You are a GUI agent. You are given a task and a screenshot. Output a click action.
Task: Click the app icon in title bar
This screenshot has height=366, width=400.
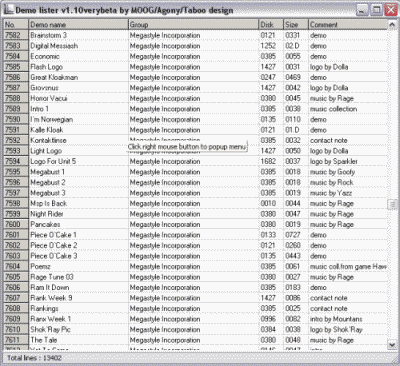click(9, 10)
